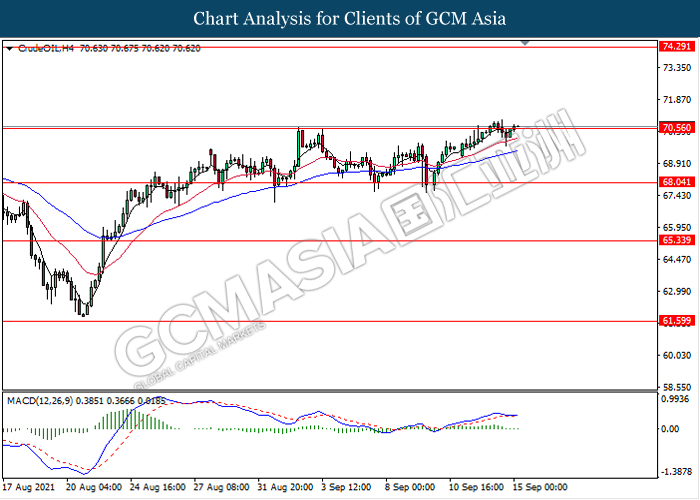Image resolution: width=700 pixels, height=500 pixels.
Task: Click the 60.030 price axis value
Action: 677,356
